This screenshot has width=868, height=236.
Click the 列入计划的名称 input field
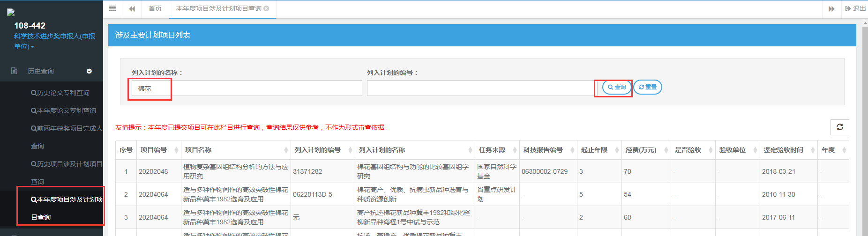[247, 88]
